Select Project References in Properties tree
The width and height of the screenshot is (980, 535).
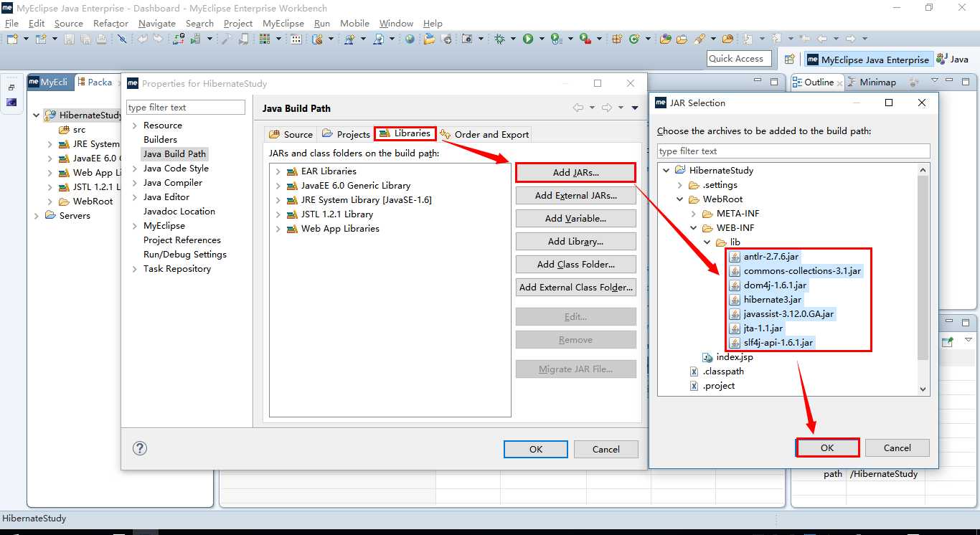pos(182,240)
